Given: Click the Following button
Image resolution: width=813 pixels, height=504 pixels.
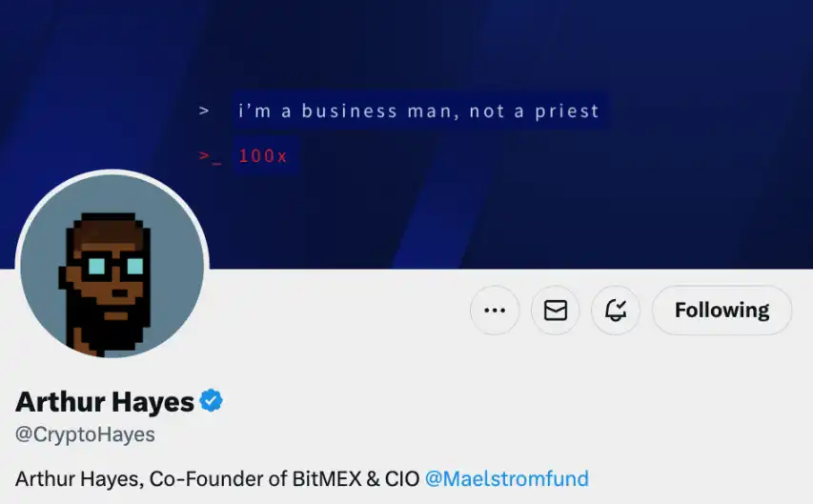Looking at the screenshot, I should point(722,310).
